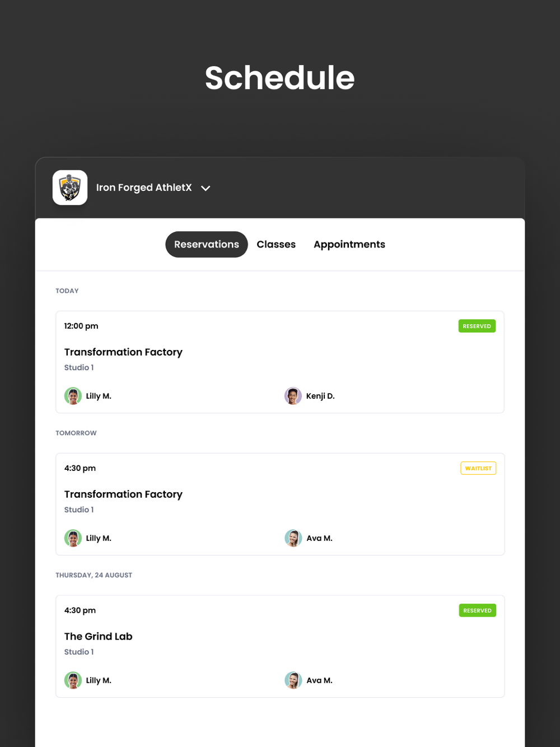Open The Grind Lab class title
560x747 pixels.
pyautogui.click(x=98, y=636)
